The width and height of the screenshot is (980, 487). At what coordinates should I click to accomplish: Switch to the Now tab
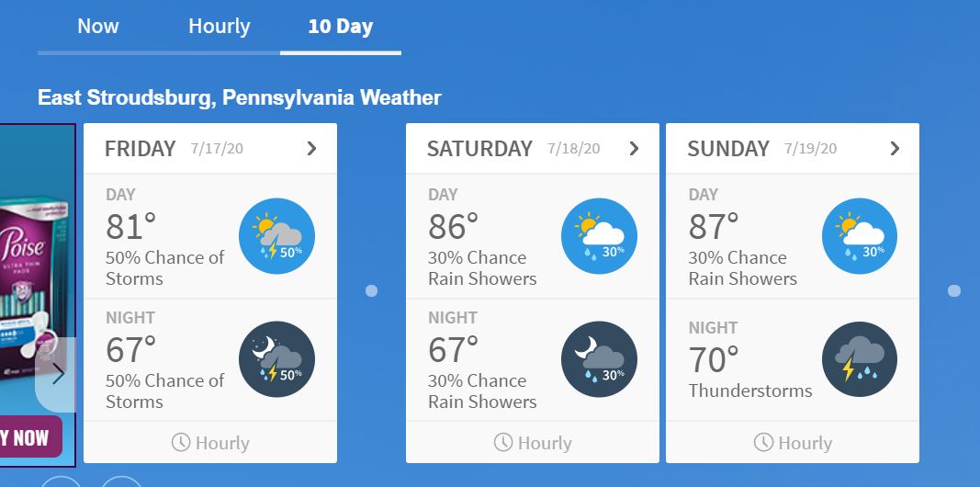98,27
